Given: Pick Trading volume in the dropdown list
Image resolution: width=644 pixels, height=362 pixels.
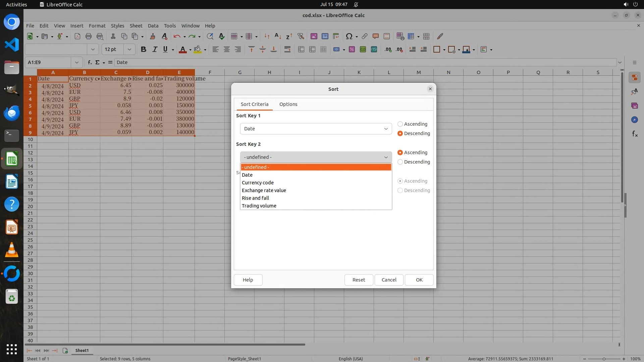Looking at the screenshot, I should (x=259, y=206).
